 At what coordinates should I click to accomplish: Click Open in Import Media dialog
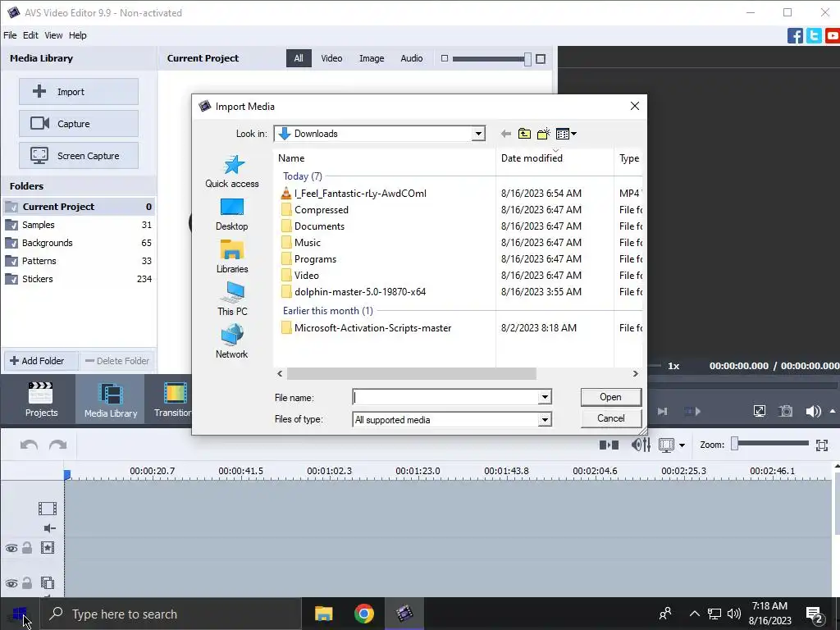610,397
